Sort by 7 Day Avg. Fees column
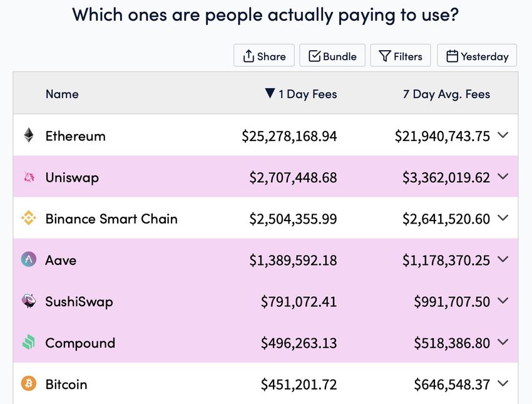Image resolution: width=532 pixels, height=404 pixels. coord(446,94)
